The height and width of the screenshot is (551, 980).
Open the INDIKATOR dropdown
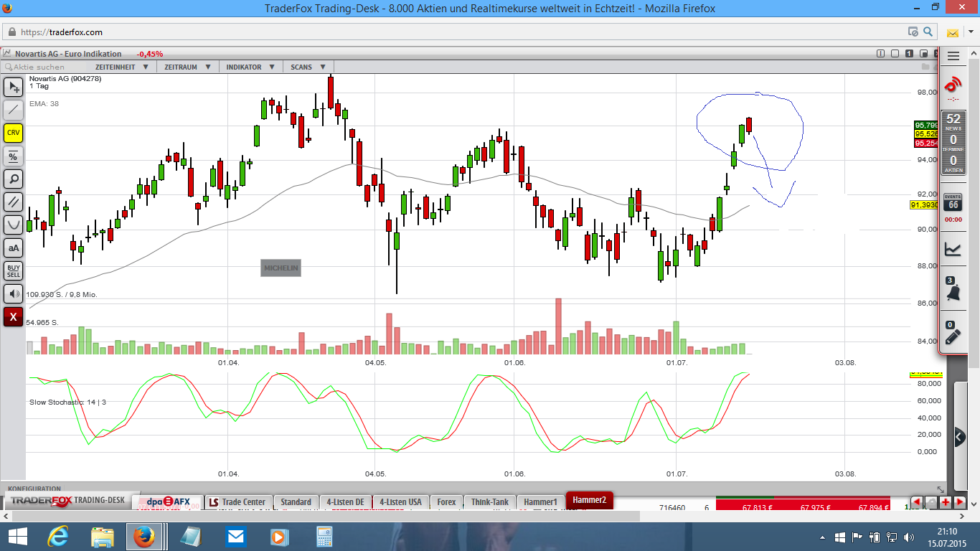click(x=250, y=67)
